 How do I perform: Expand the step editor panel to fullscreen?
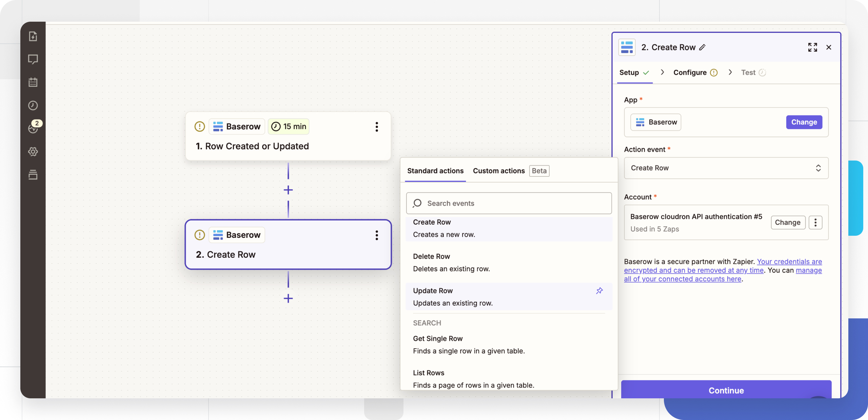tap(812, 47)
